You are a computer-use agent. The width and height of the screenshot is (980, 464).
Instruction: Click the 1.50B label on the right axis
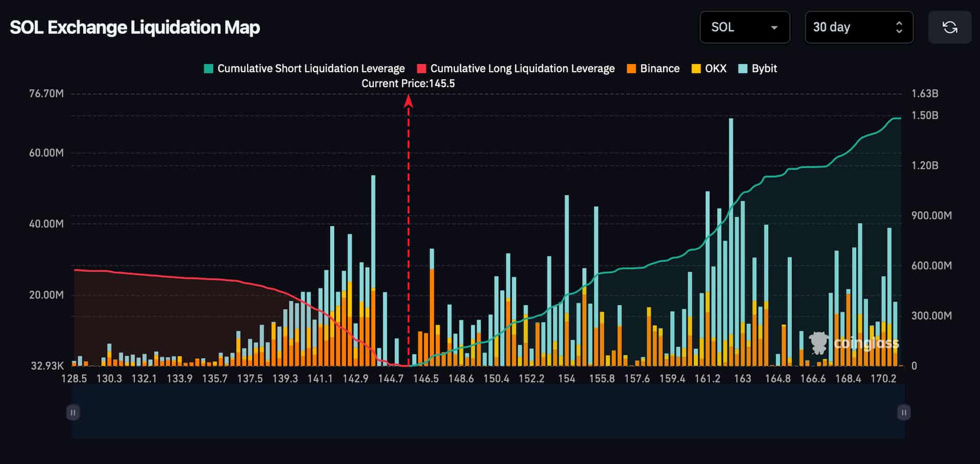(x=924, y=116)
